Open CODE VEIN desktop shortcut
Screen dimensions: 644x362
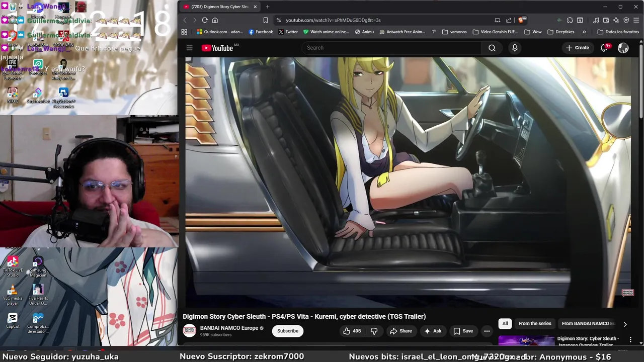[63, 39]
